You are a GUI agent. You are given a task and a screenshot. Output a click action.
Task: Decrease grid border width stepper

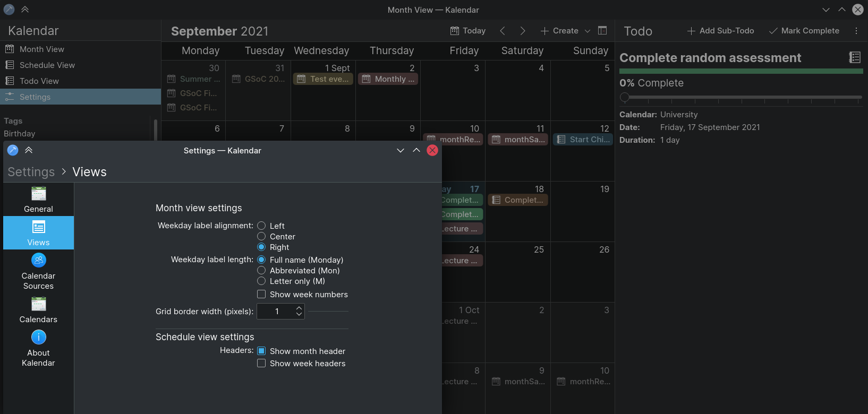click(299, 314)
